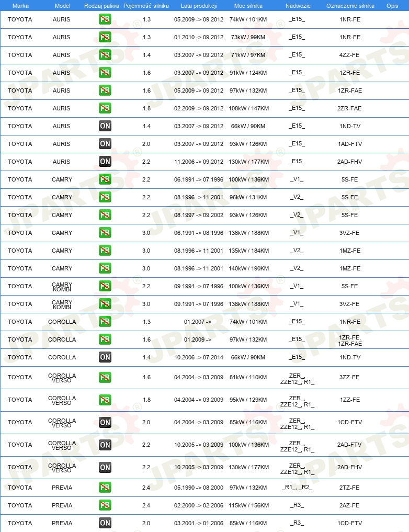Click petrol icon in Corolla Verso 3ZZ-FE row

point(105,377)
